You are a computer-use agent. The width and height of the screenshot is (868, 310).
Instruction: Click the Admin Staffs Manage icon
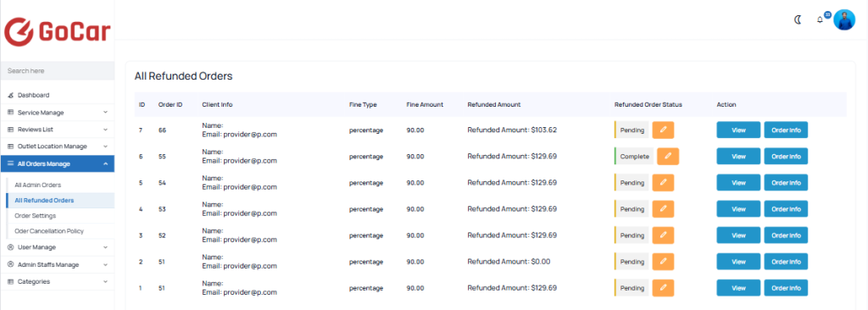coord(10,264)
